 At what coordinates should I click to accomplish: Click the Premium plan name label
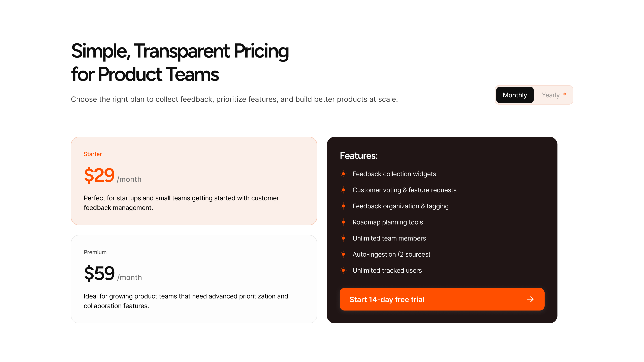coord(95,252)
